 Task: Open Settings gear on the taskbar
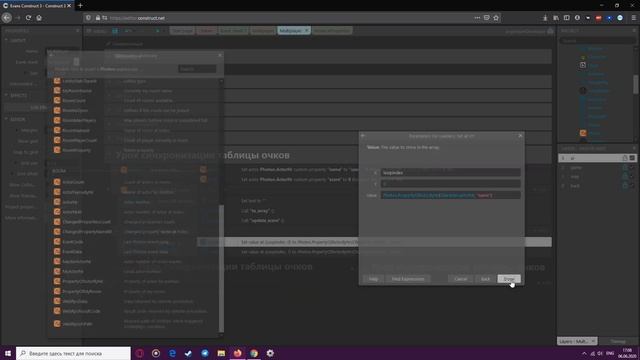point(270,353)
